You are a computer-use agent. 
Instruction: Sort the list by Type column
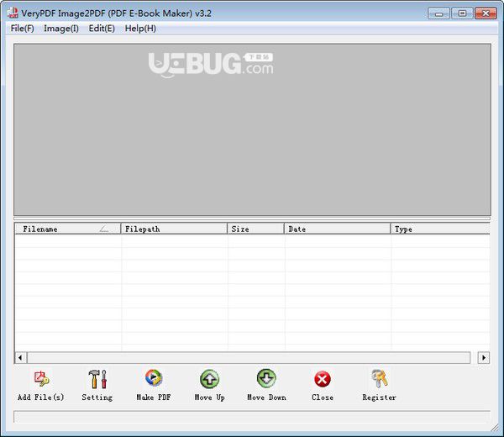(x=440, y=229)
